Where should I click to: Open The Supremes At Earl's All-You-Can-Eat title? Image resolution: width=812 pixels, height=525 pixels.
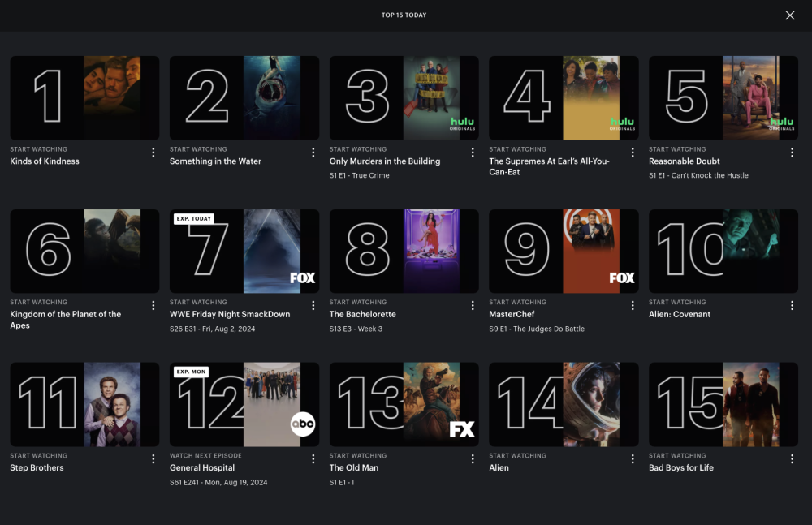pyautogui.click(x=549, y=166)
